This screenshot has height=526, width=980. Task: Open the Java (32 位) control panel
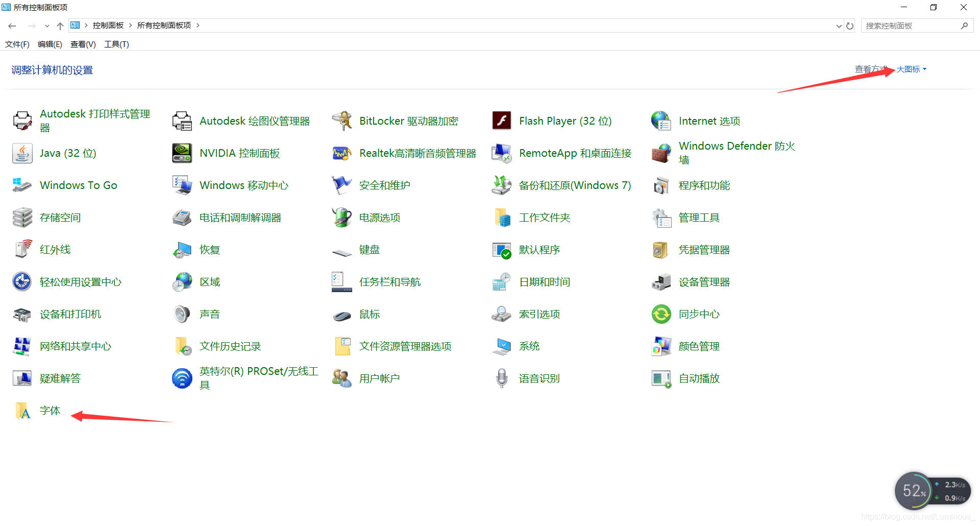(67, 153)
